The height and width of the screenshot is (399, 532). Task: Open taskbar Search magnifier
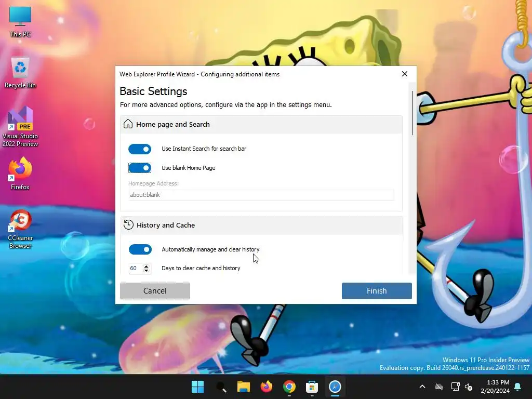[x=221, y=387]
